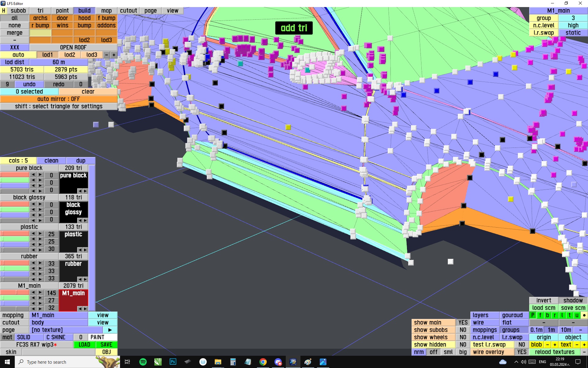Increase blob size with its plus button
Image resolution: width=588 pixels, height=368 pixels.
point(555,345)
